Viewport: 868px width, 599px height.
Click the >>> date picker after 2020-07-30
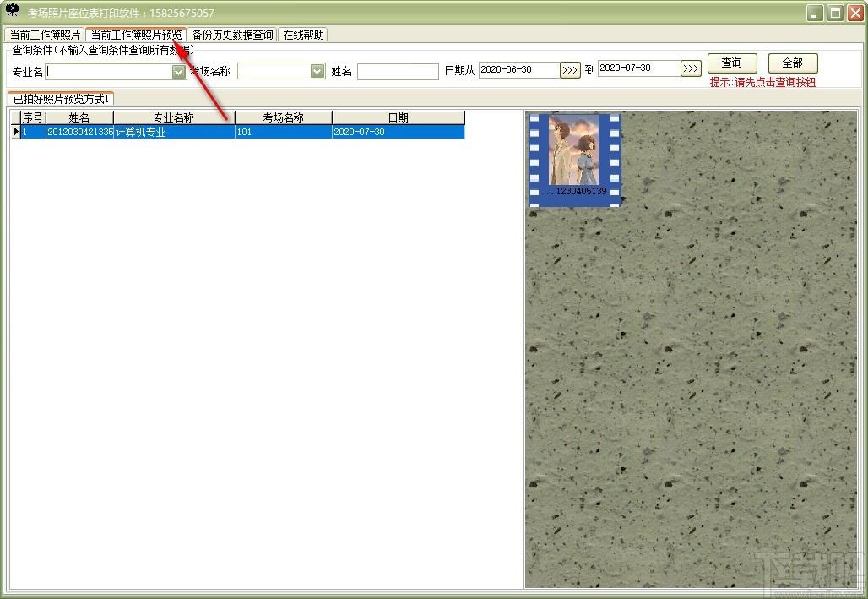point(691,68)
